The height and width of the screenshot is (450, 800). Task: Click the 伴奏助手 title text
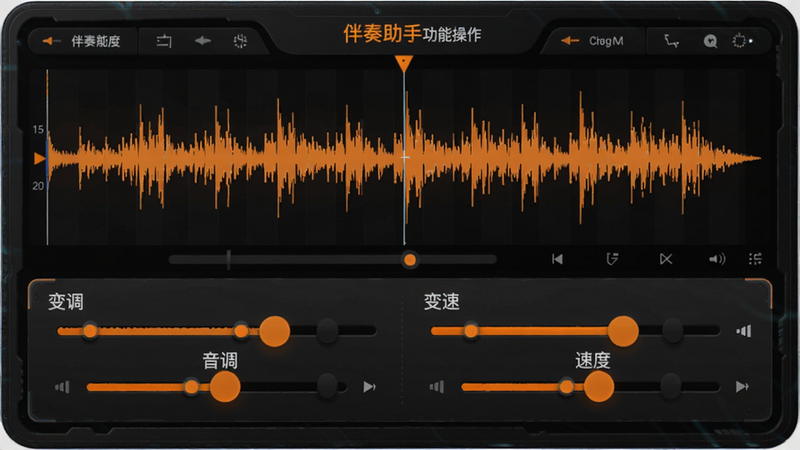(x=382, y=34)
